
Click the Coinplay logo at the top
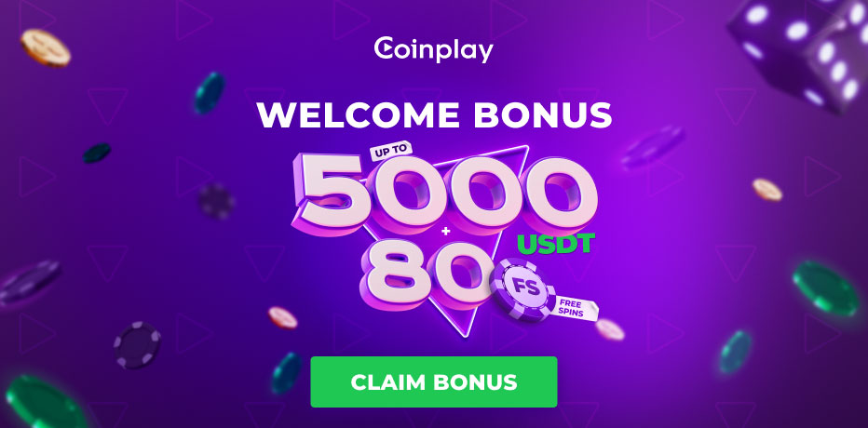(433, 49)
